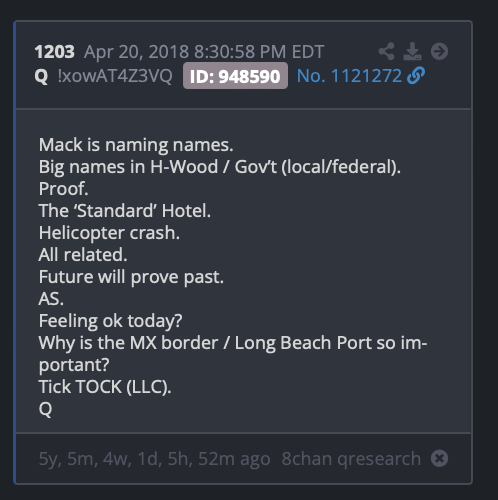The width and height of the screenshot is (498, 500).
Task: Click the 8chan qresearch source label
Action: [x=351, y=459]
